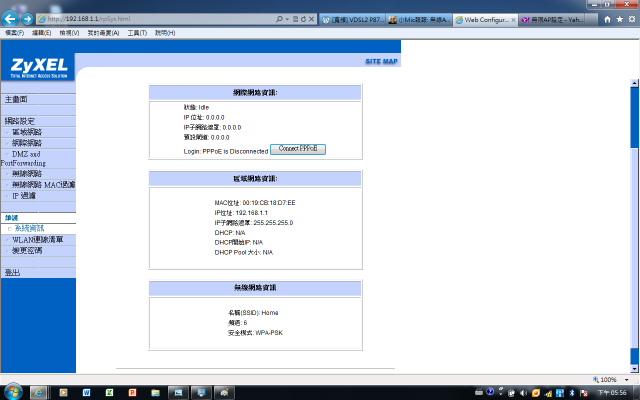Launch PowerPoint from the taskbar
640x400 pixels.
tap(132, 393)
